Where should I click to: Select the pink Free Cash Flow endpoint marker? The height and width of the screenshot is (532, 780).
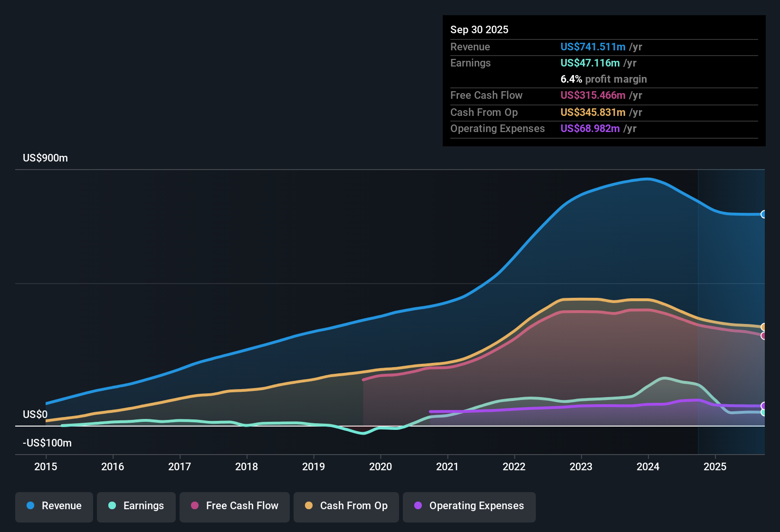[764, 336]
